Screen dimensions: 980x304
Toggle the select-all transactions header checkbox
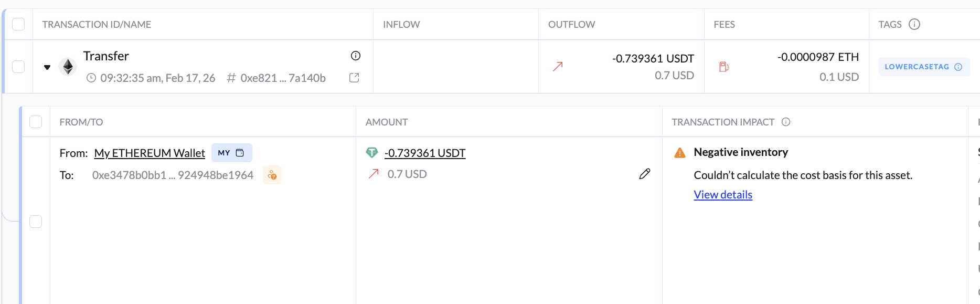pos(18,24)
